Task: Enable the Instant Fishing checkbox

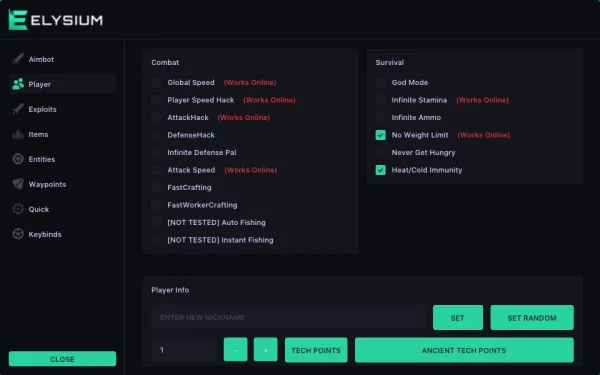Action: [156, 240]
